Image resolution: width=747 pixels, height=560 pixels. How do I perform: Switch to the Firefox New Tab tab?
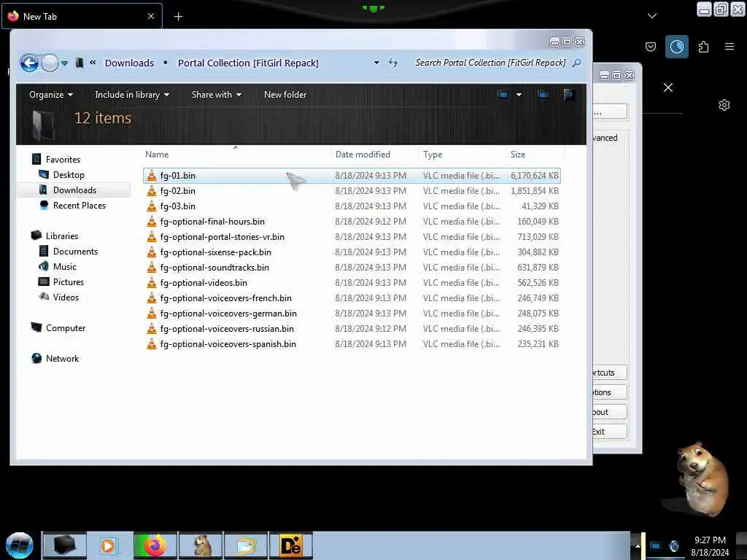coord(82,16)
